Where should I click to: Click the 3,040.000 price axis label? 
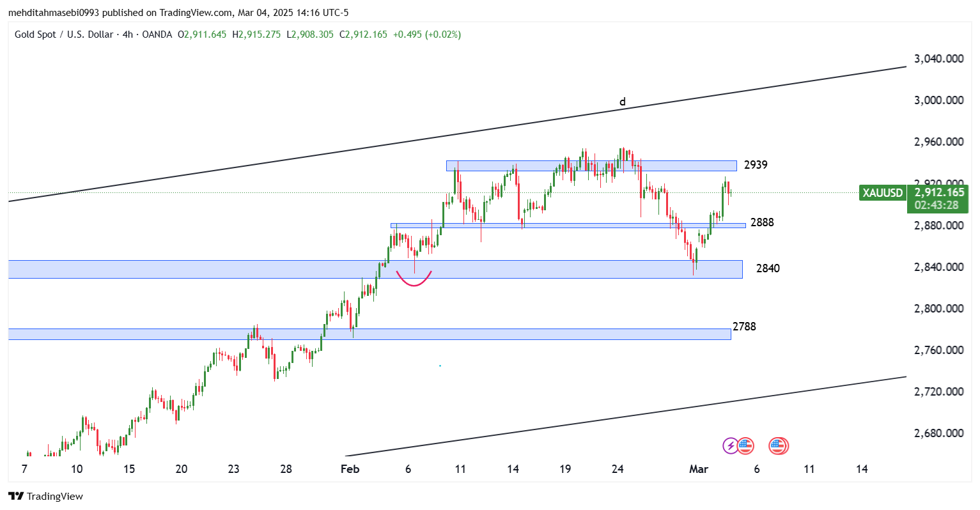[x=939, y=59]
